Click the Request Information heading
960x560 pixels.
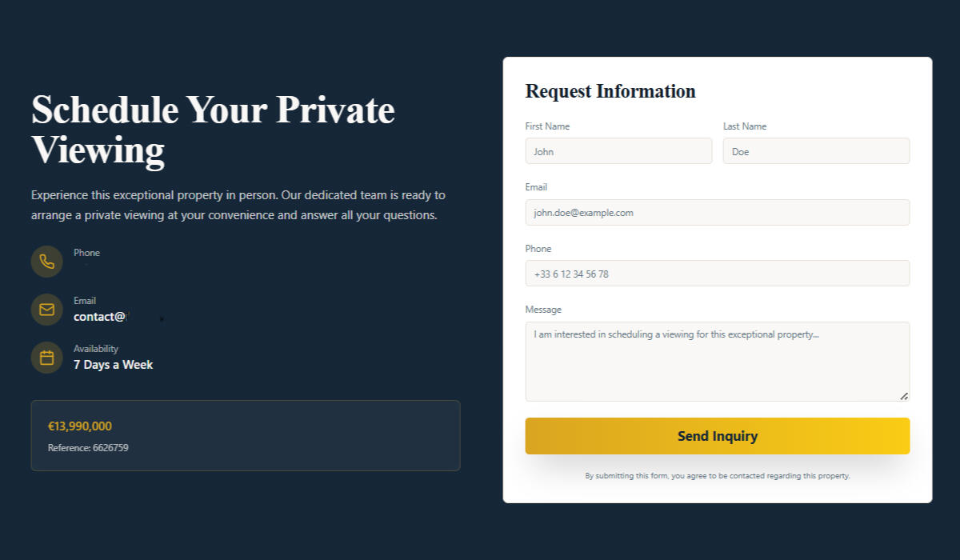click(x=610, y=91)
